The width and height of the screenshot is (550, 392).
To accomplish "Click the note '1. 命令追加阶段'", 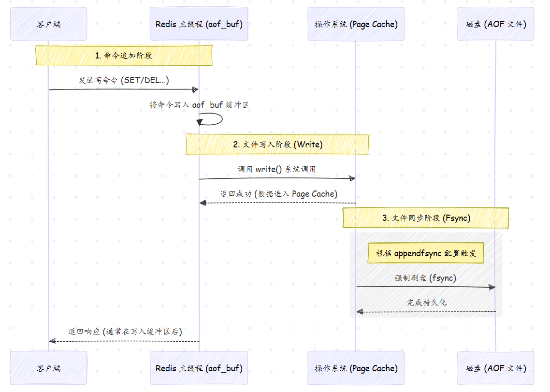I will [124, 55].
